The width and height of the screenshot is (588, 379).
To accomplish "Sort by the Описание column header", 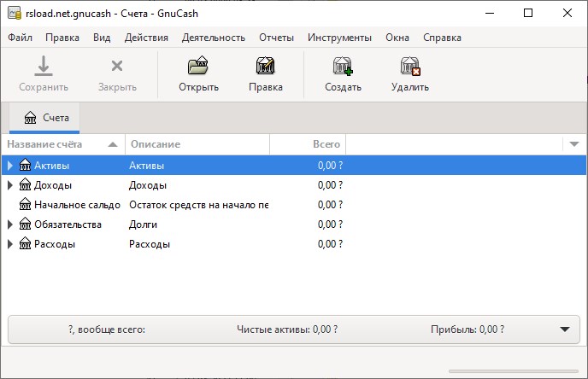I will click(197, 144).
